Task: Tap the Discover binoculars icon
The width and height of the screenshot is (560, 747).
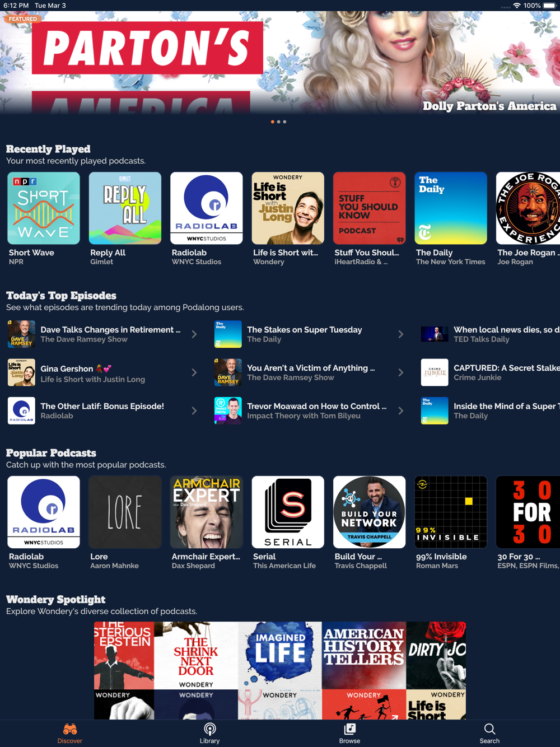Action: (70, 729)
